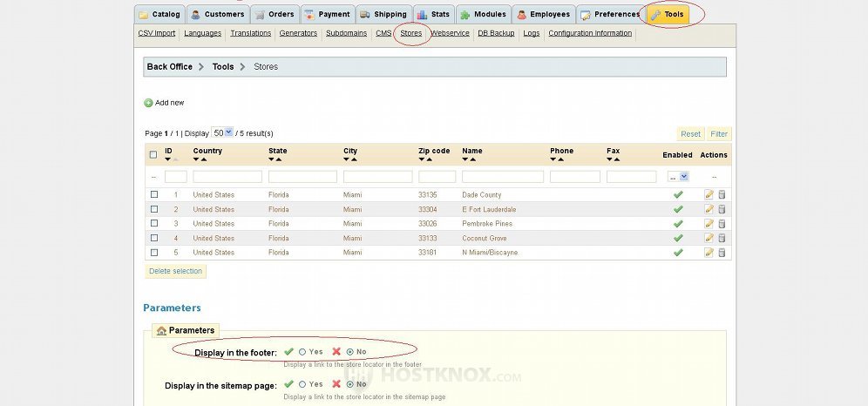Open the Tools tab
Image resolution: width=868 pixels, height=406 pixels.
click(x=668, y=15)
